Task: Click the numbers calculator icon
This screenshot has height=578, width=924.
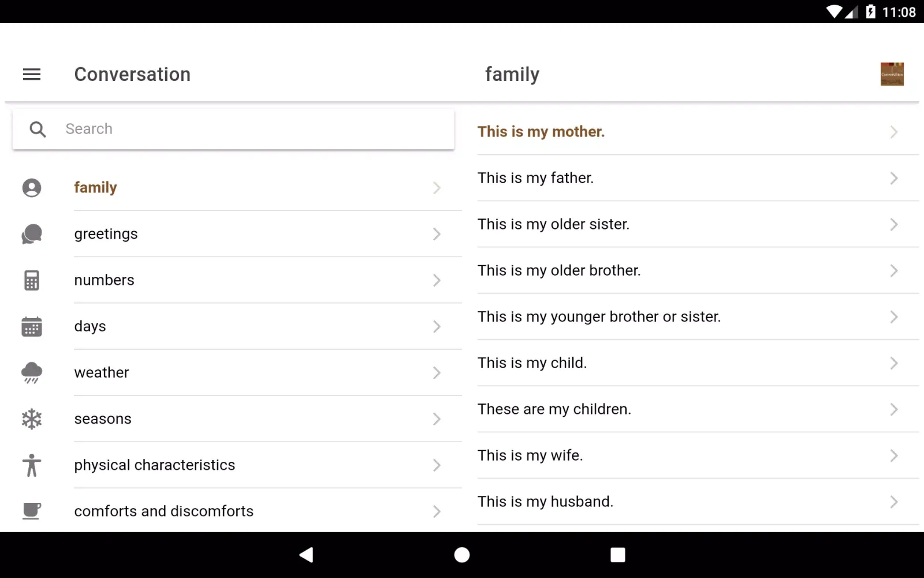Action: (x=32, y=280)
